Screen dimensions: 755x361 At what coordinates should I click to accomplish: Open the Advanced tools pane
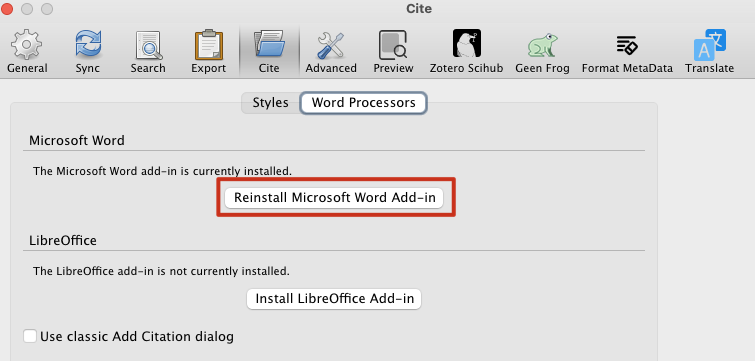tap(331, 51)
